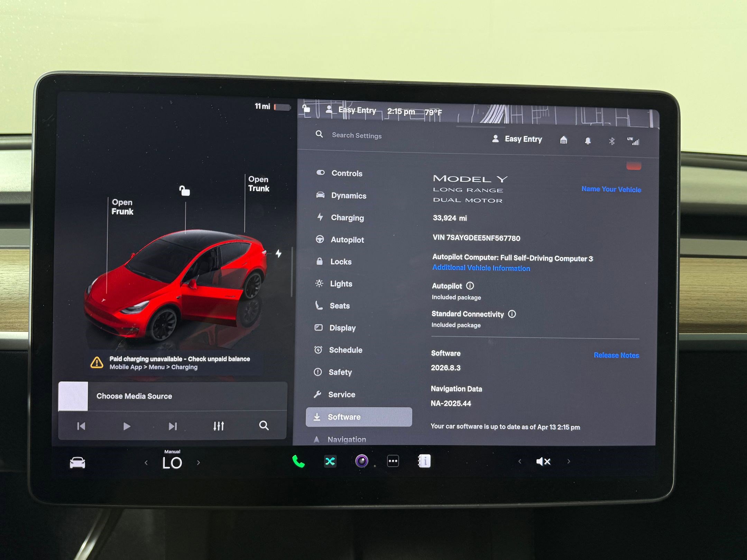Tap Easy Entry profile in top status bar
The image size is (747, 560).
(351, 110)
